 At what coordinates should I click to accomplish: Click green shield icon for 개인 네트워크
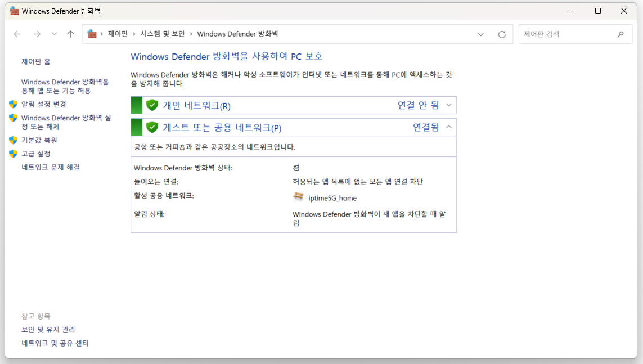click(152, 105)
